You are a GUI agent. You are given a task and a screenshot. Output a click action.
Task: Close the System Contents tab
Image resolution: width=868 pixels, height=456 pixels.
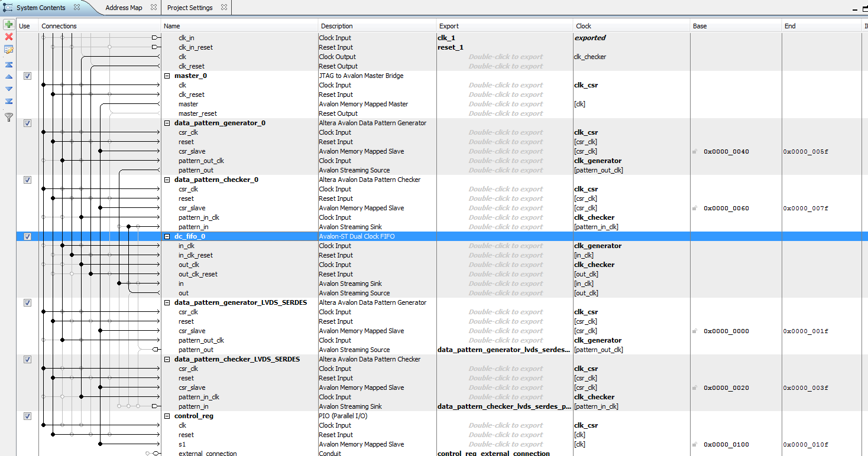coord(77,8)
